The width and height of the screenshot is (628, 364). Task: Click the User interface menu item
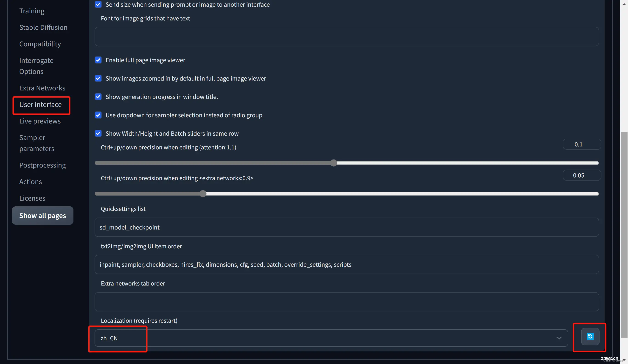pos(41,104)
